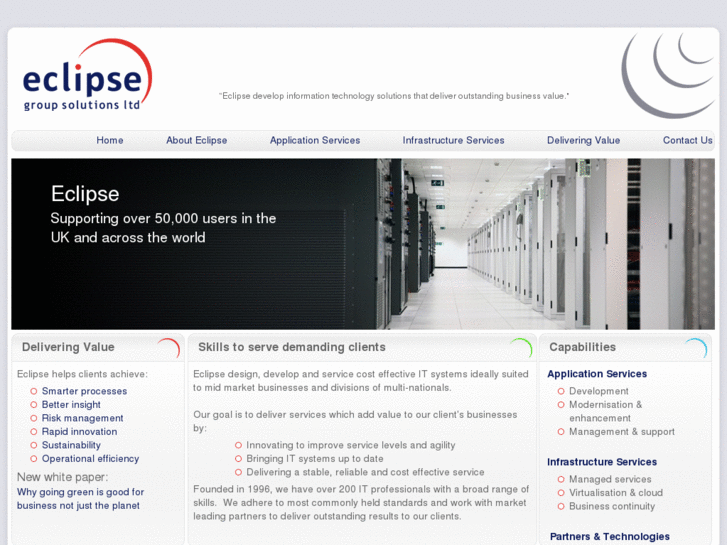This screenshot has width=727, height=545.
Task: Open the Home menu item
Action: 110,140
